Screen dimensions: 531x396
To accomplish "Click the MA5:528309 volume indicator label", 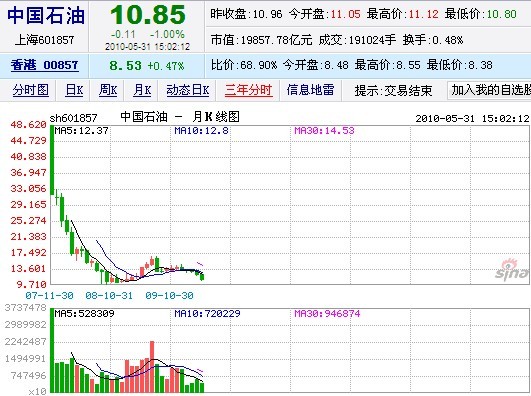I will (x=84, y=314).
